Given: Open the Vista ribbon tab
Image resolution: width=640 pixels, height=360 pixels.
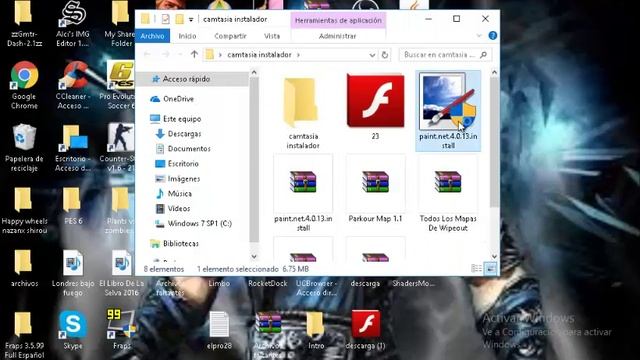Looking at the screenshot, I should click(x=272, y=36).
